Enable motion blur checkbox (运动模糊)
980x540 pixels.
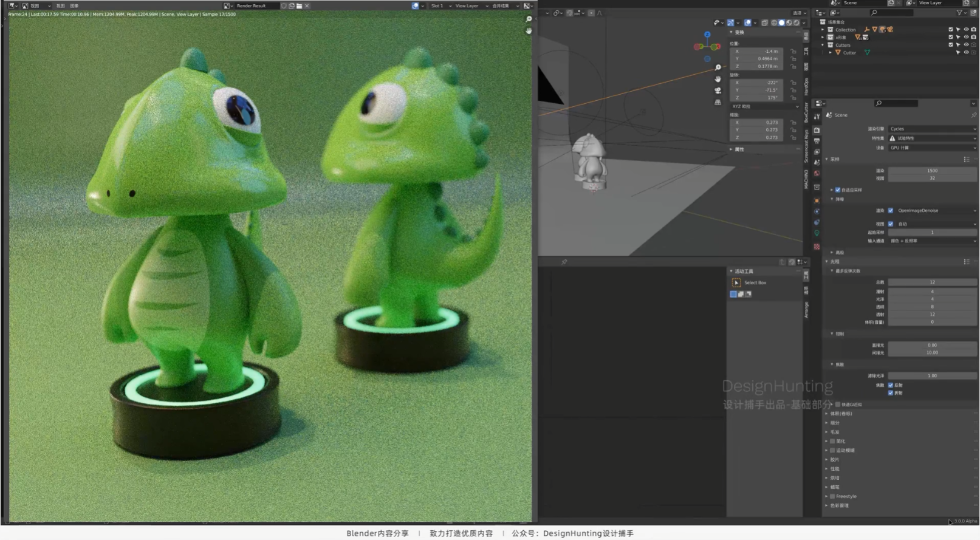tap(832, 450)
